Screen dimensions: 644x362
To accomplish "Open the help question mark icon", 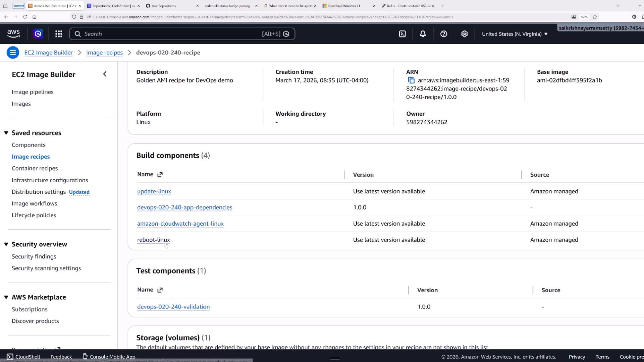I will pos(443,34).
